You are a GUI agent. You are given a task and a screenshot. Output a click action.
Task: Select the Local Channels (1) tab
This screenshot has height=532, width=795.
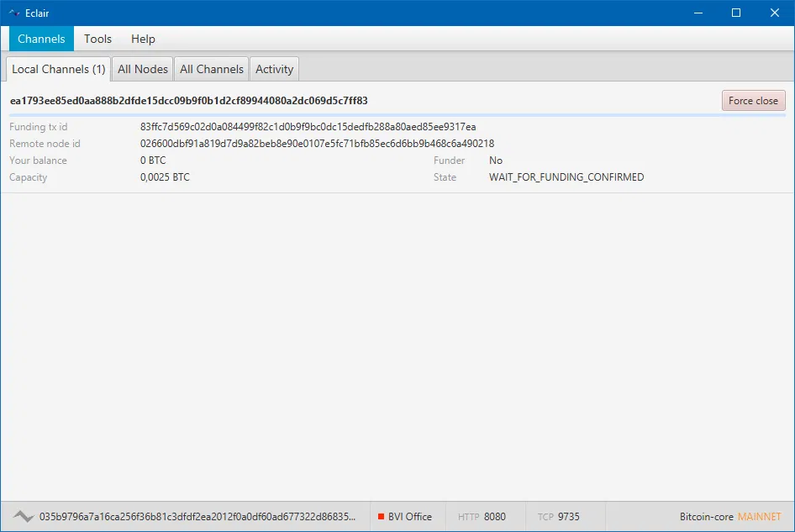coord(59,69)
